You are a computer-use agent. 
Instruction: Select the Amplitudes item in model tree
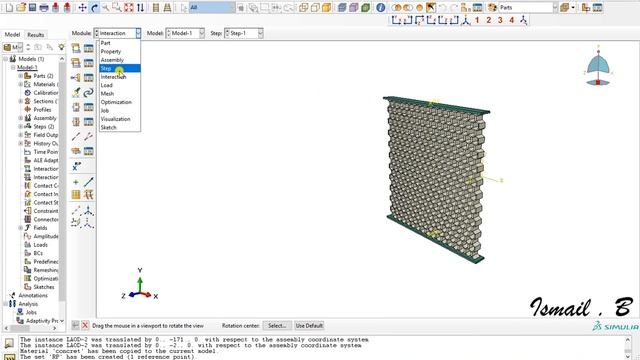coord(46,236)
